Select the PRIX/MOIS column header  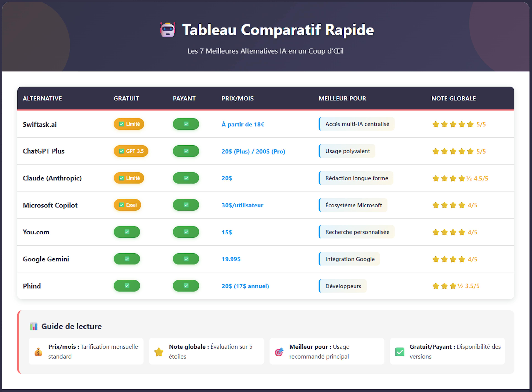point(237,98)
